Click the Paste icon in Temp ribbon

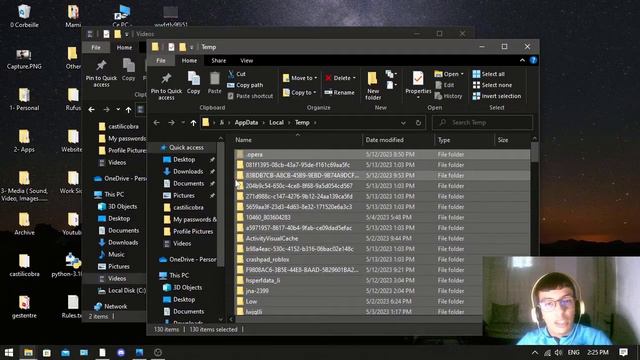pos(214,83)
